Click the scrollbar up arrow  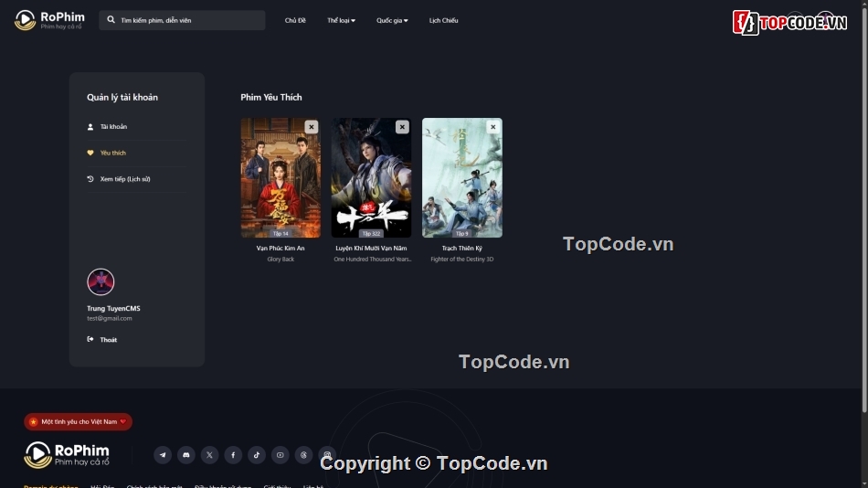[x=864, y=4]
